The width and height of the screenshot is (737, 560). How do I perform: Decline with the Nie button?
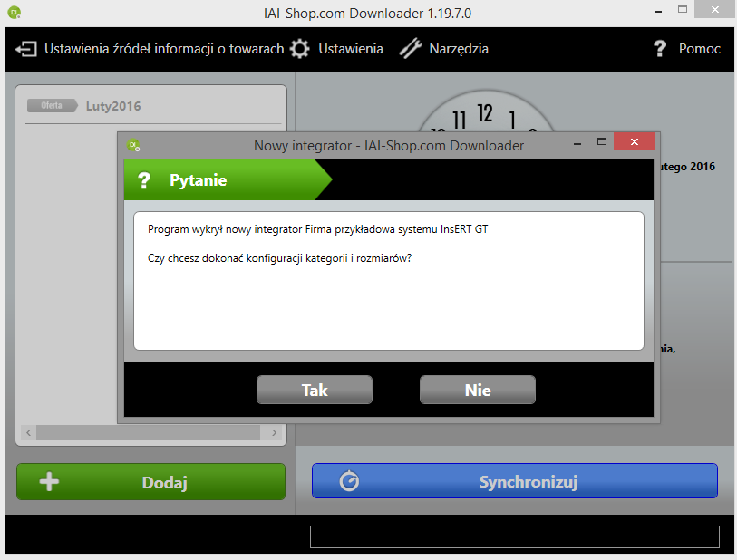point(478,390)
